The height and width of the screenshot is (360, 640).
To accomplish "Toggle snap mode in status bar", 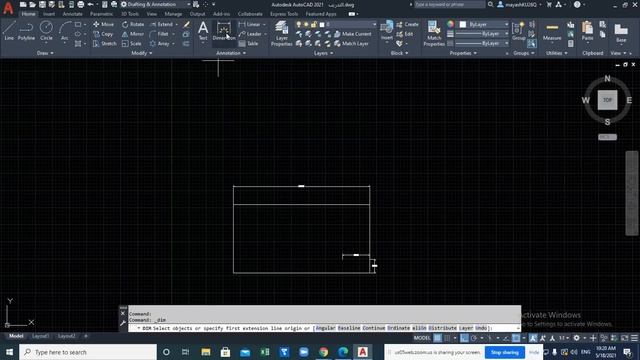I will tap(447, 338).
